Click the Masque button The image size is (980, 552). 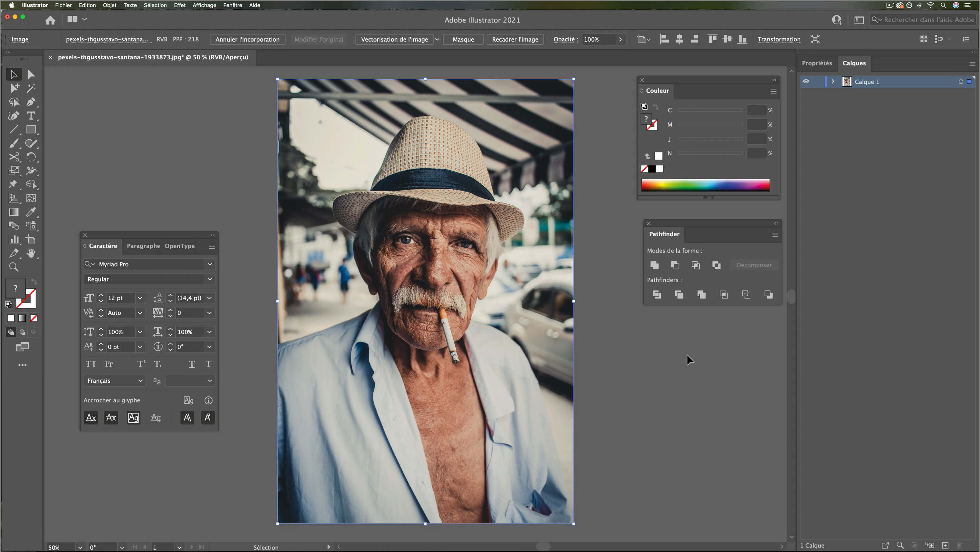[x=463, y=39]
